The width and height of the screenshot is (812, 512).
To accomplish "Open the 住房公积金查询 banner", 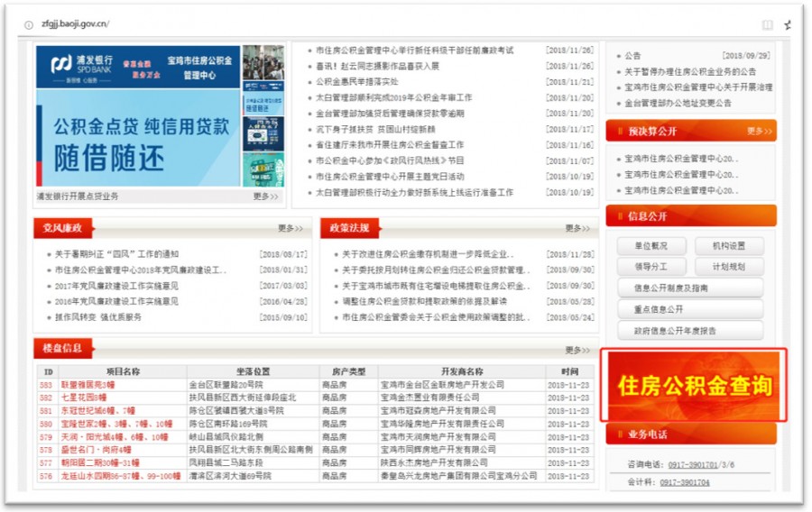I will point(694,386).
